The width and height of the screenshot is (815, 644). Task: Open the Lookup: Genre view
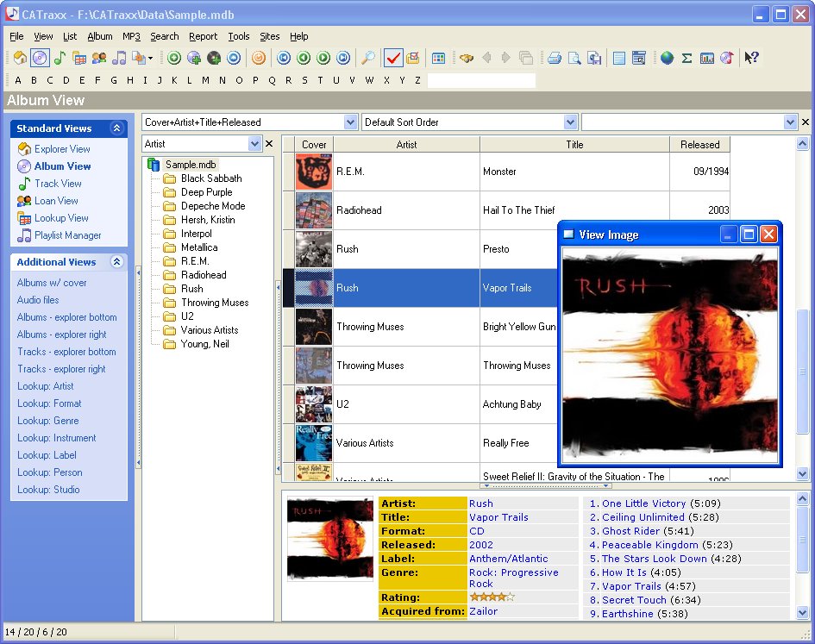[x=47, y=421]
